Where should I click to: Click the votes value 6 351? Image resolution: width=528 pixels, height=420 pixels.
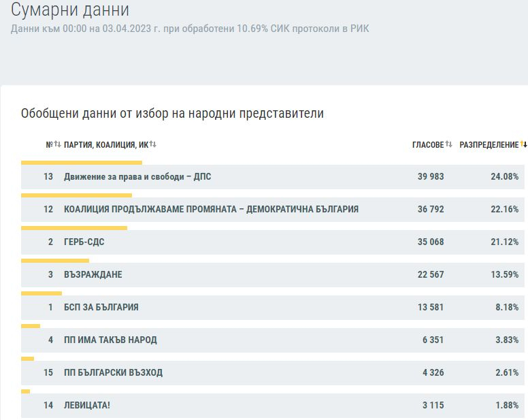(x=433, y=340)
